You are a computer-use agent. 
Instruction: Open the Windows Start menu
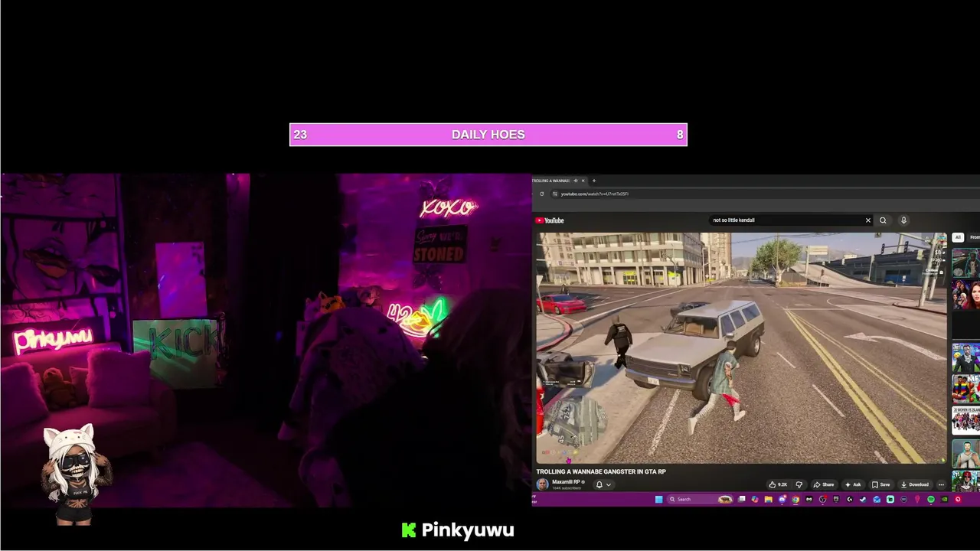[659, 499]
